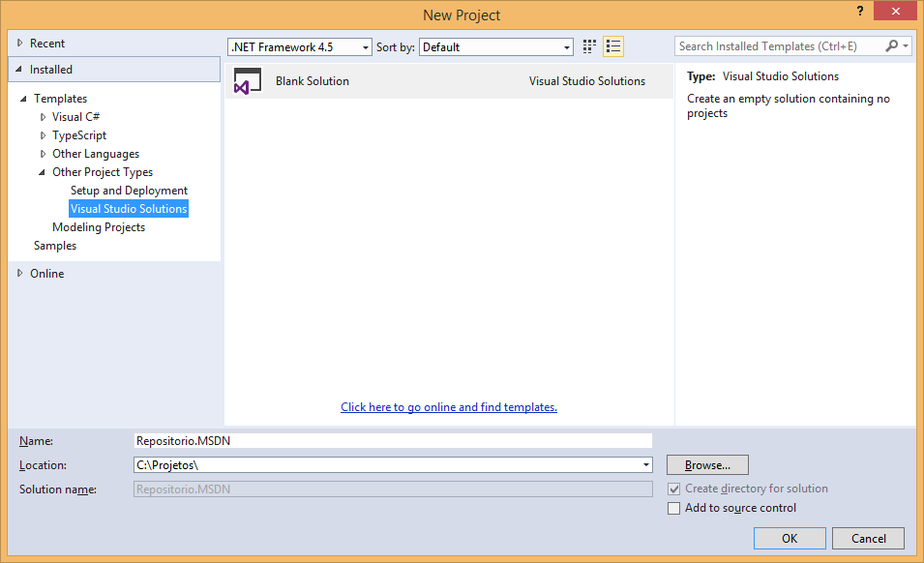Select Samples in the tree
The width and height of the screenshot is (924, 563).
55,246
